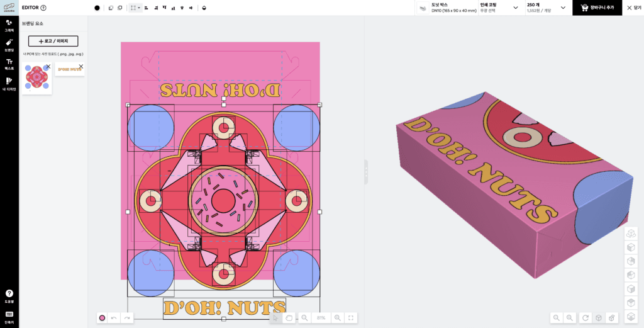Reset the rotation of the 3D preview
The width and height of the screenshot is (644, 328).
tap(586, 318)
